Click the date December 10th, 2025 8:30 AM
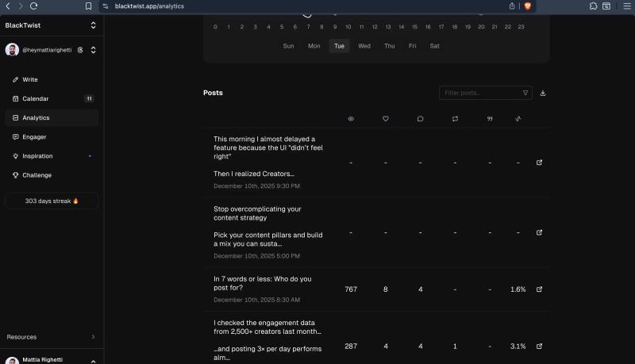 (256, 300)
